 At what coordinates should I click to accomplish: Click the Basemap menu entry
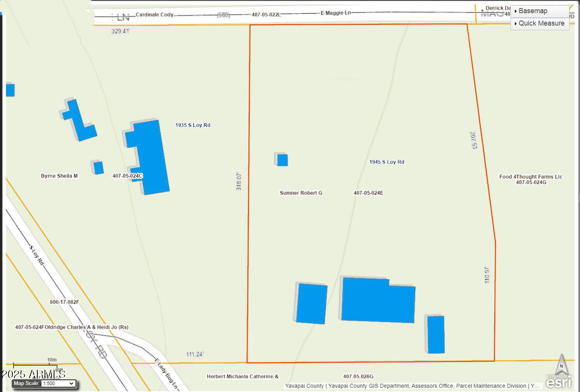pyautogui.click(x=533, y=11)
